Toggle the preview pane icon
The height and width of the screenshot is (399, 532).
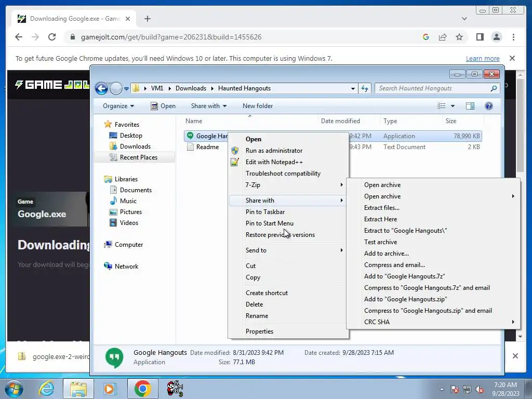pyautogui.click(x=470, y=106)
